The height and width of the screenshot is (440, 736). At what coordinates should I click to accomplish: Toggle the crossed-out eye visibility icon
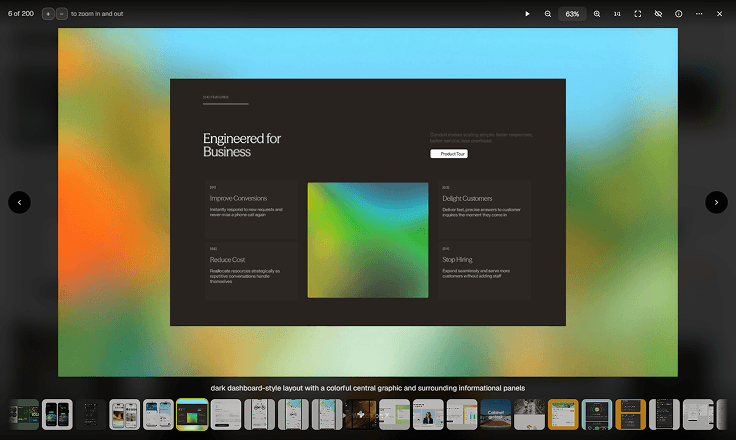[x=658, y=14]
